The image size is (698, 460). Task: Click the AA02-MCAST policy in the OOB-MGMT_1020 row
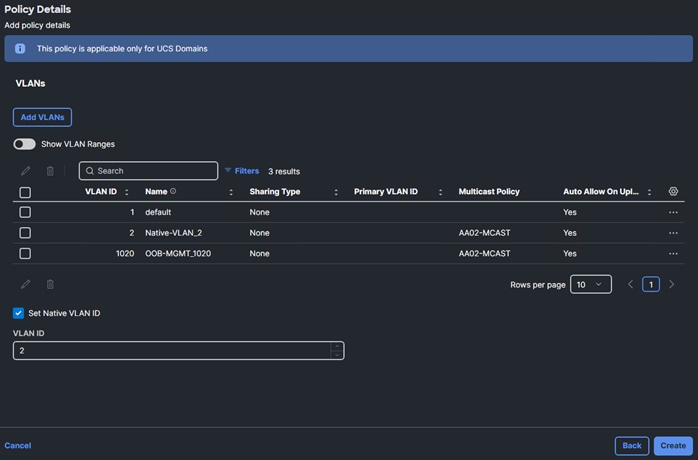pyautogui.click(x=484, y=253)
